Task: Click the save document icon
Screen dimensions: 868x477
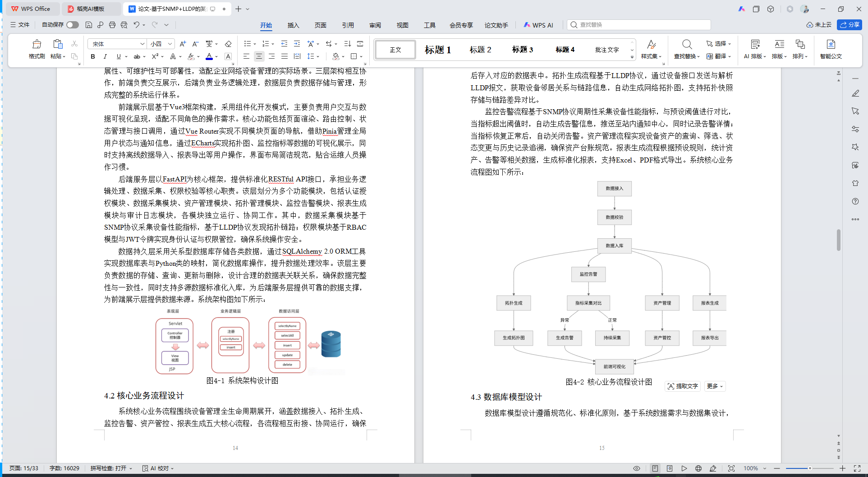Action: click(x=89, y=25)
